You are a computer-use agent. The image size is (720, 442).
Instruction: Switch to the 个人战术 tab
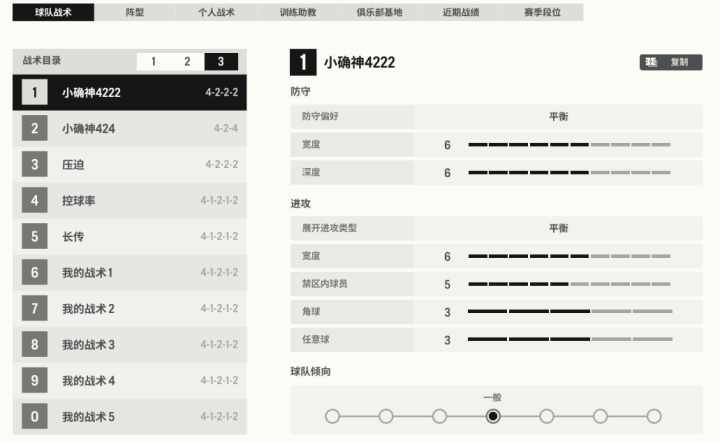click(215, 12)
